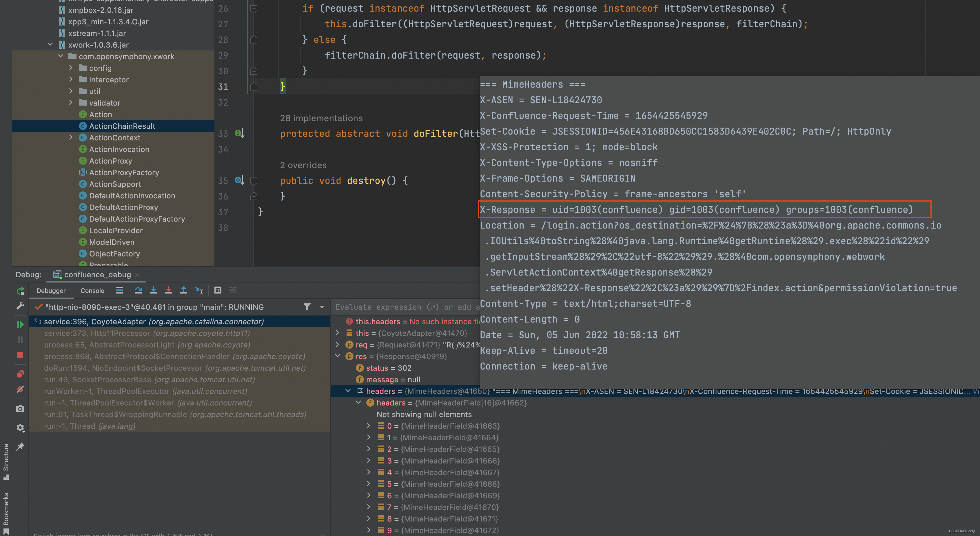This screenshot has height=536, width=980.
Task: Toggle the thread frames filter icon
Action: 307,307
